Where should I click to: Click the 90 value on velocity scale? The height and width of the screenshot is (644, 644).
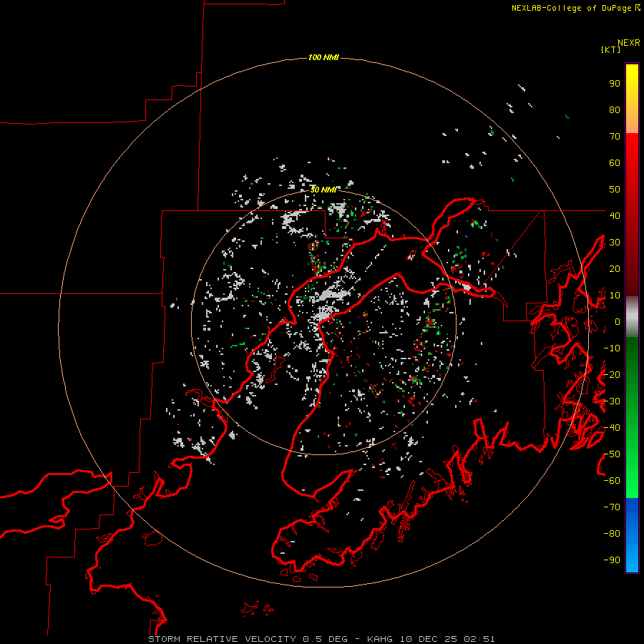coord(615,84)
